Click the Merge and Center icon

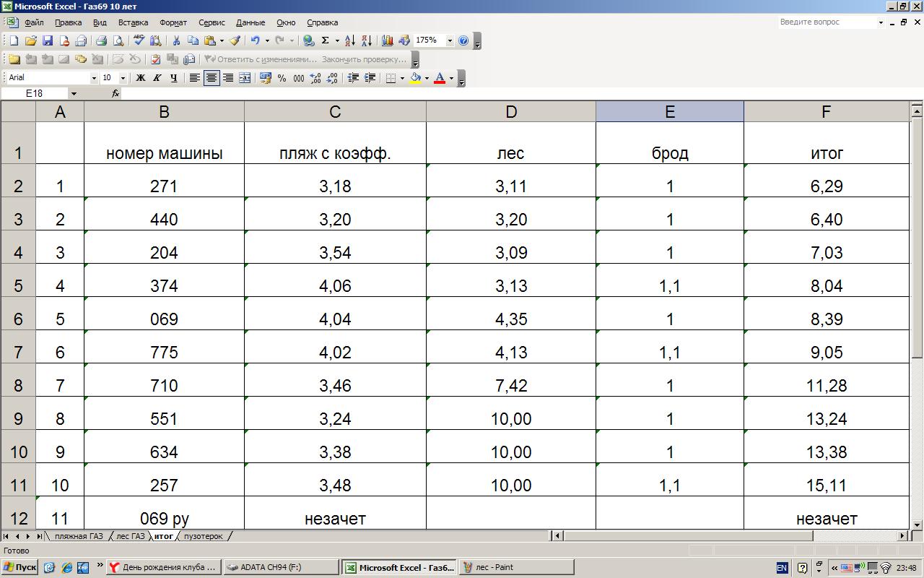tap(245, 78)
